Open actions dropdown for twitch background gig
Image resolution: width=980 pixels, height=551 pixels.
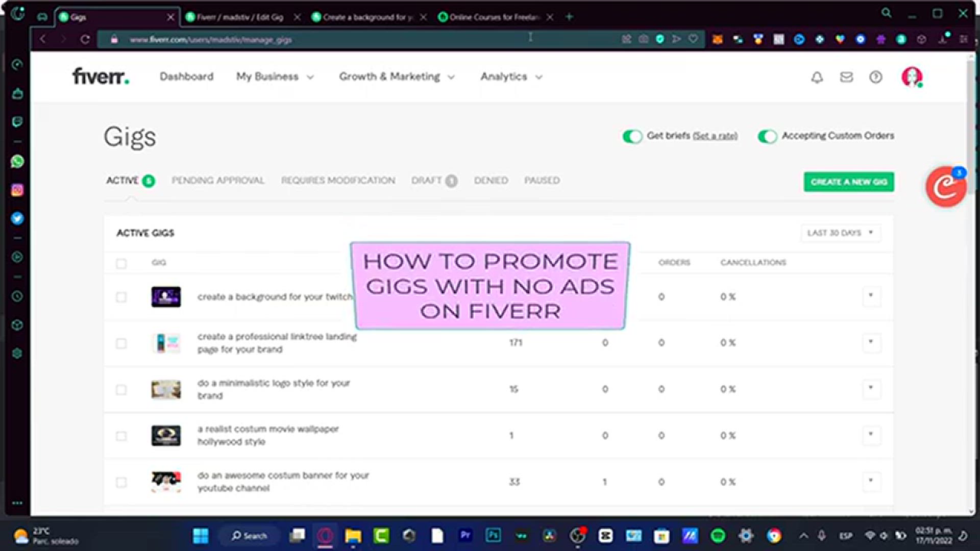pos(871,296)
